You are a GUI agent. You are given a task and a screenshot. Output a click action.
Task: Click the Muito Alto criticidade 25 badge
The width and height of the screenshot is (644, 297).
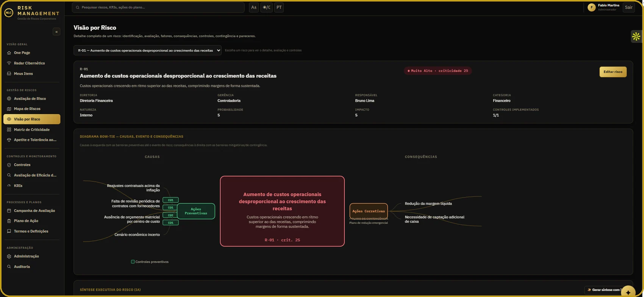point(438,71)
